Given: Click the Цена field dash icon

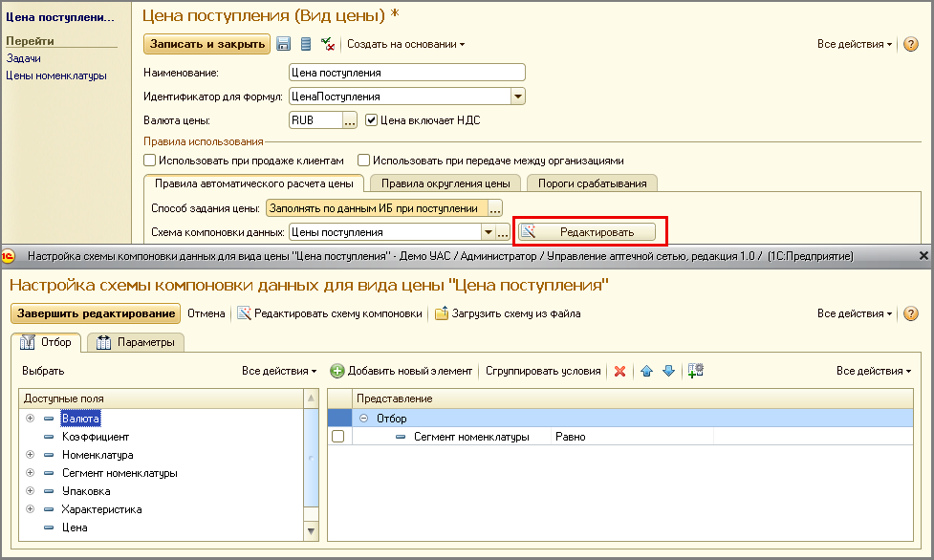Looking at the screenshot, I should pyautogui.click(x=49, y=528).
